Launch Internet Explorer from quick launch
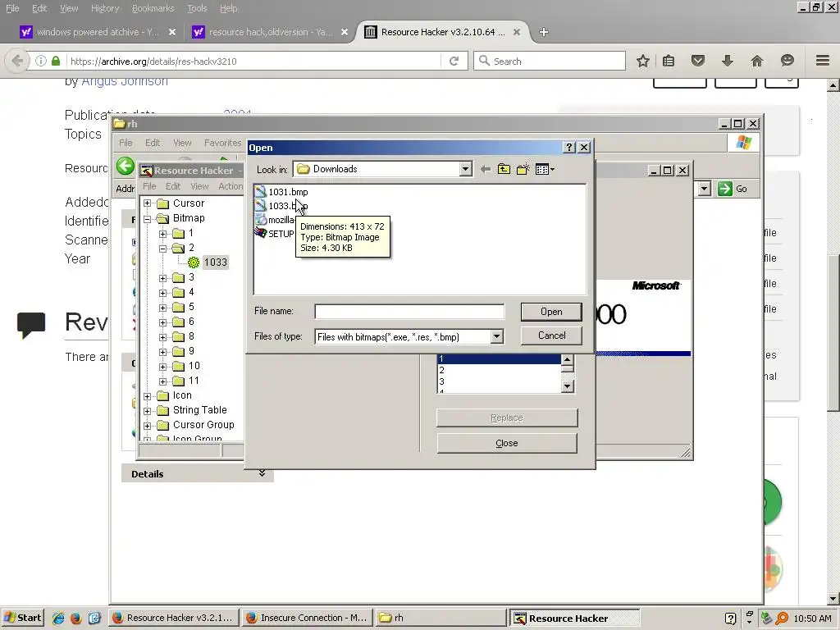The image size is (840, 630). coord(58,619)
